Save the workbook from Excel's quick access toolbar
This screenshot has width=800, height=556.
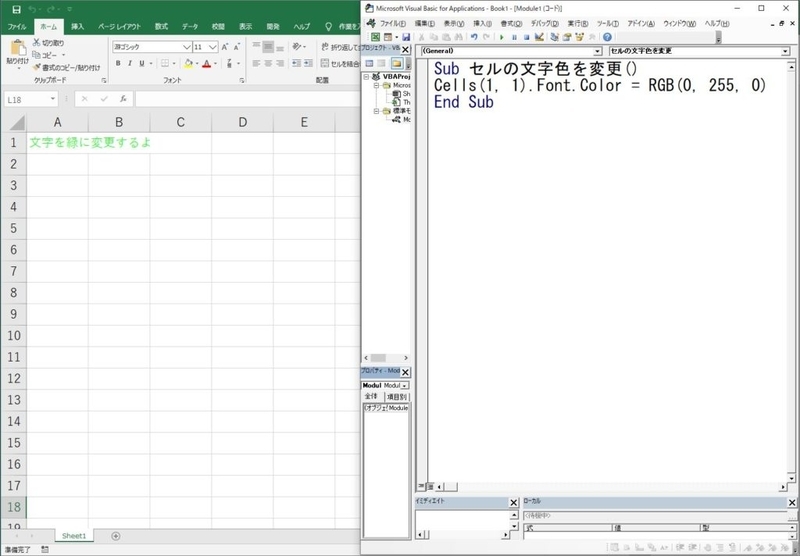click(x=16, y=9)
